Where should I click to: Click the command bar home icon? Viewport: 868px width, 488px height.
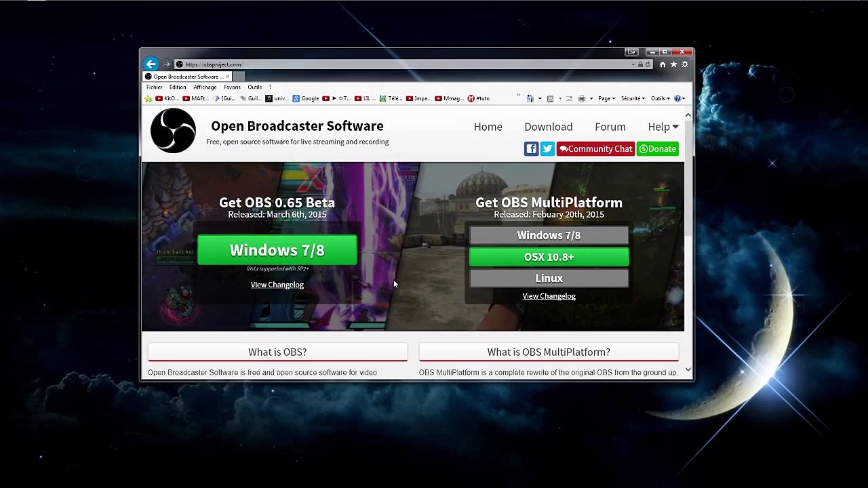(530, 98)
